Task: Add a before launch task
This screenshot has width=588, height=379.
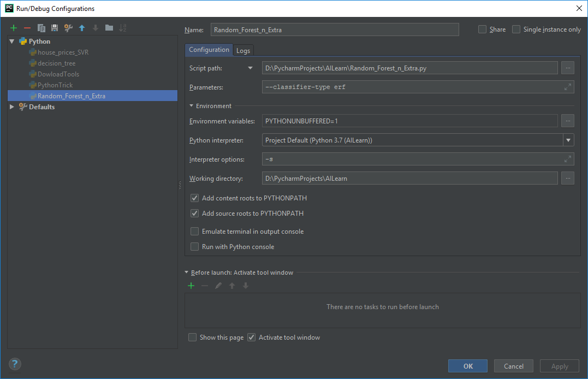Action: 191,286
